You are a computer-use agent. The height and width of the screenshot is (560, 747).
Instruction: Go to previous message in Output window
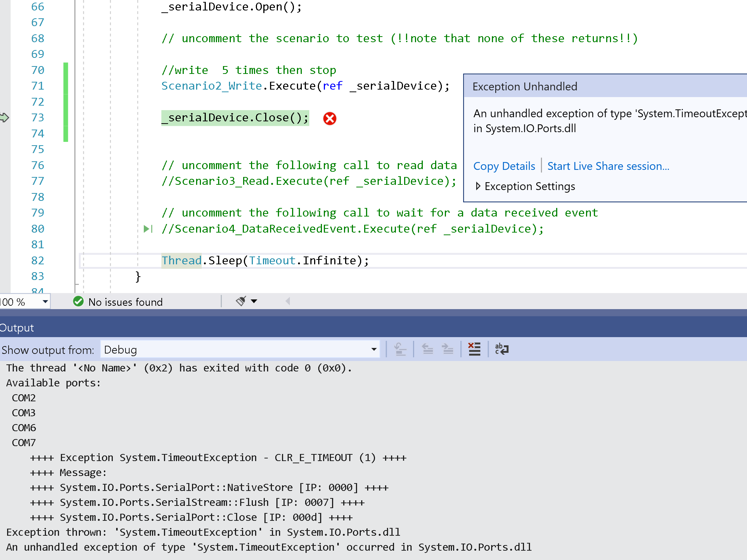427,349
